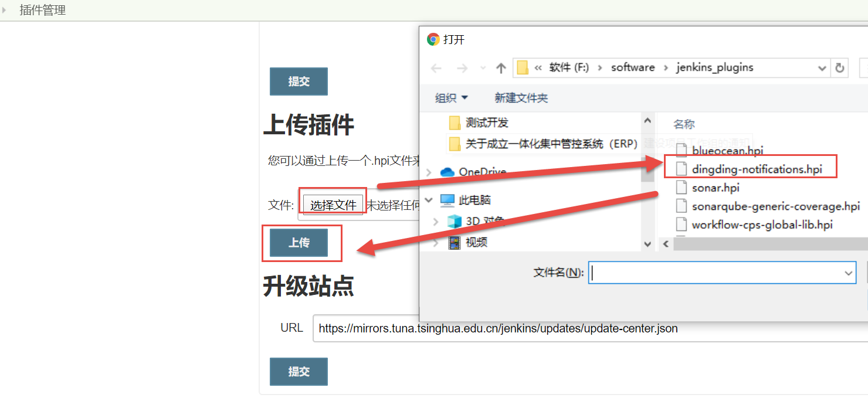868x418 pixels.
Task: Click the update site URL field
Action: click(586, 328)
